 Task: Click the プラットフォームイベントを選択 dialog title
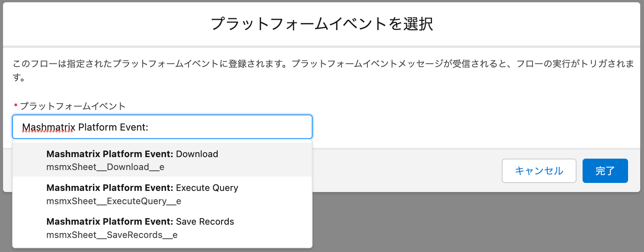tap(322, 24)
